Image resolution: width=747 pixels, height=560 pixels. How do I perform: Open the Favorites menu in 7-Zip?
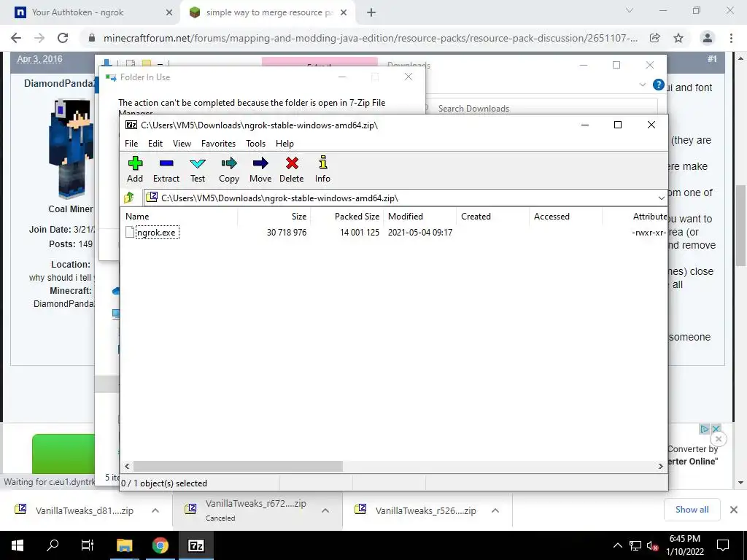pos(218,144)
